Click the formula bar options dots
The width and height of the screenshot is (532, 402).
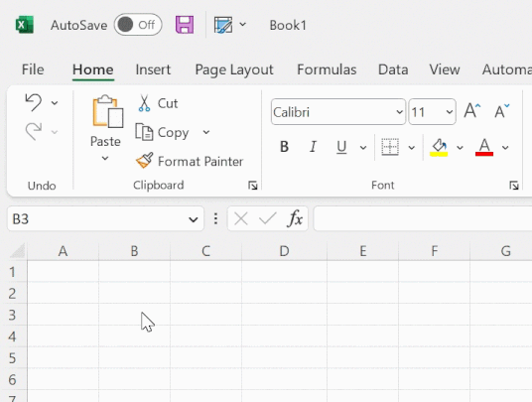(x=215, y=218)
